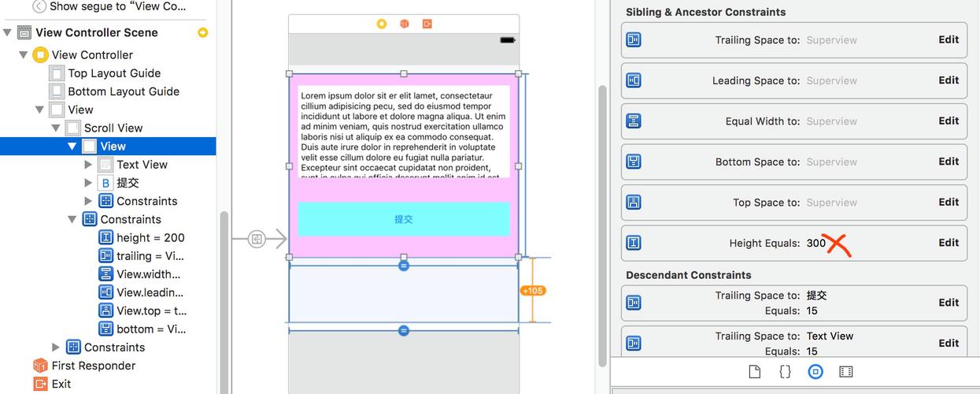
Task: Expand the Text View tree item
Action: pos(88,165)
